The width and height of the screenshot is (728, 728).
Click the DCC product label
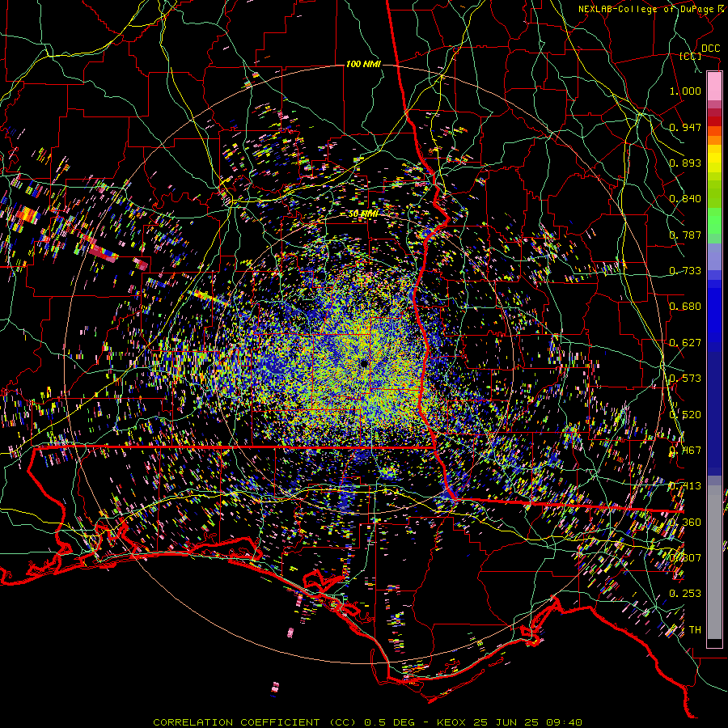coord(710,49)
